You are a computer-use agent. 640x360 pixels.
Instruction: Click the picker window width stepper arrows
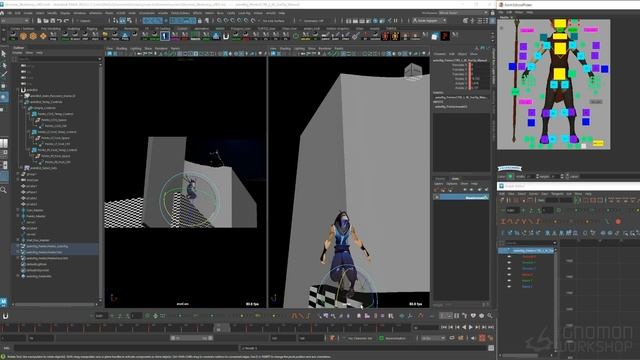point(537,176)
